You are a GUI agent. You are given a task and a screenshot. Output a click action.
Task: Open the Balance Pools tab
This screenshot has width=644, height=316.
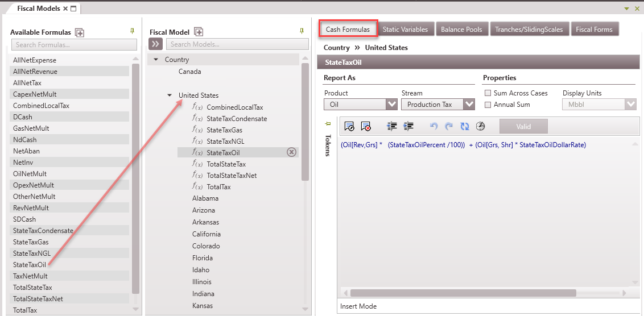click(461, 30)
